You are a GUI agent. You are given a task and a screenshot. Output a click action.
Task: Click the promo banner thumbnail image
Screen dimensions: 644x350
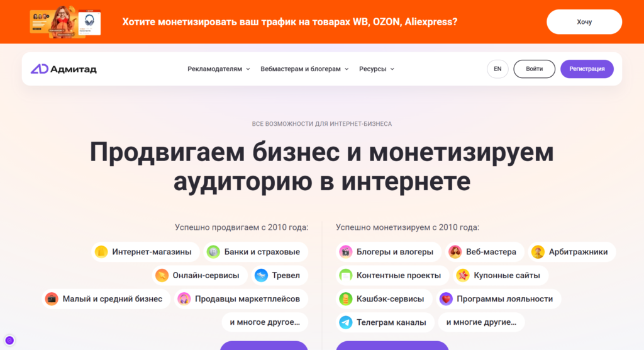coord(65,22)
